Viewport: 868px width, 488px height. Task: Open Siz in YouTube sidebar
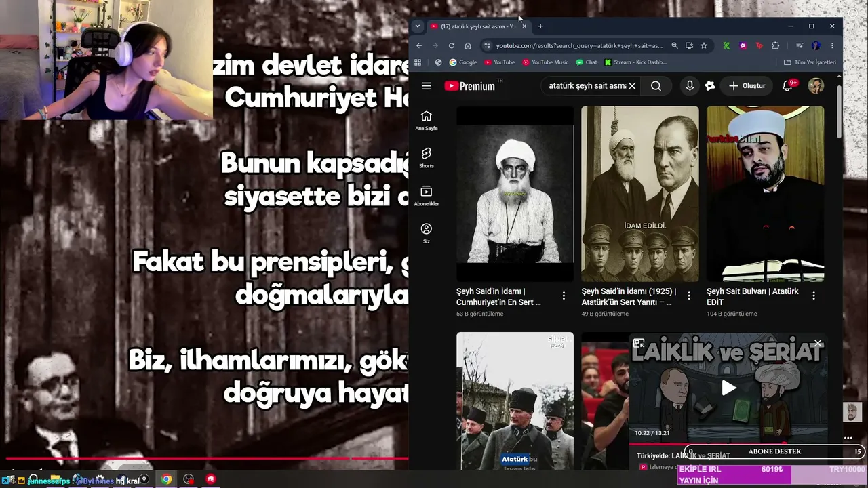pyautogui.click(x=426, y=233)
